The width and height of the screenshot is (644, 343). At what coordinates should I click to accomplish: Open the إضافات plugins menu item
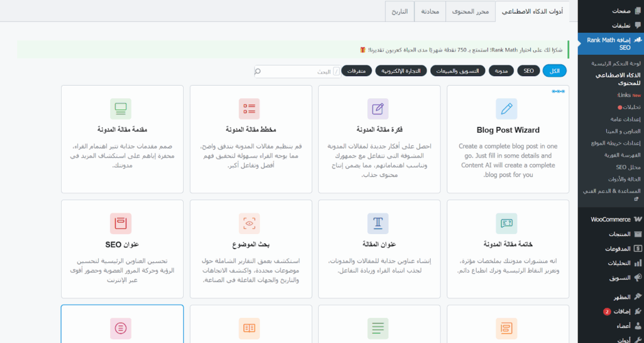pyautogui.click(x=623, y=312)
